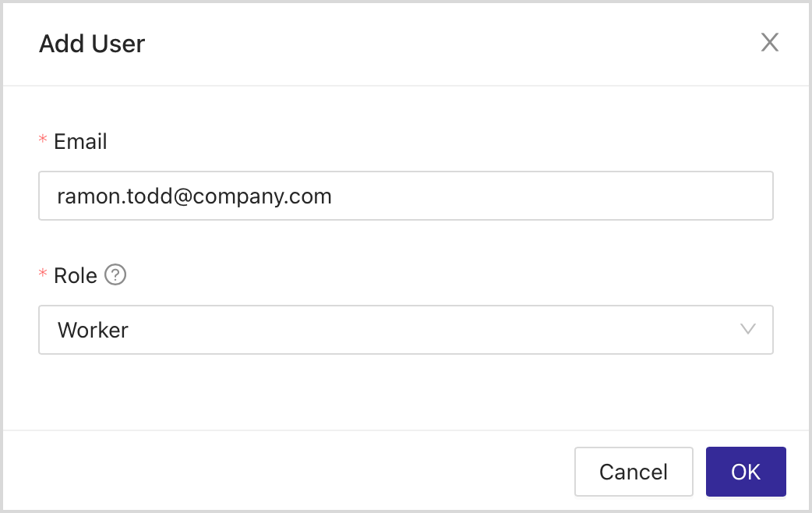The image size is (812, 513).
Task: Click the Email field label
Action: point(80,141)
